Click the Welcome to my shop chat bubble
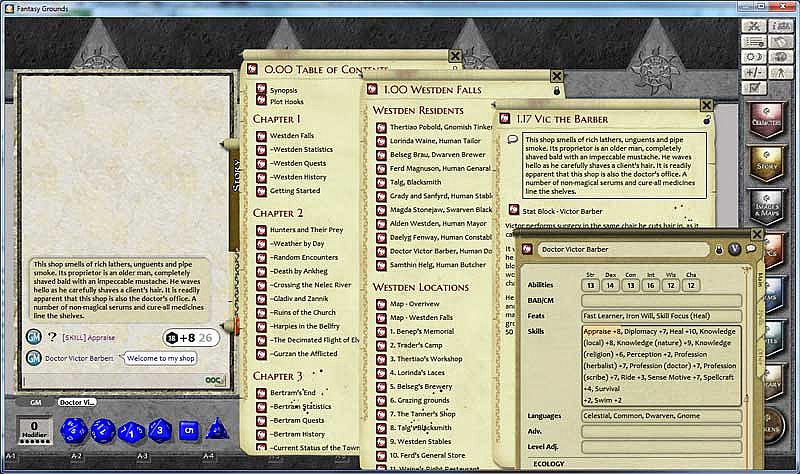This screenshot has width=800, height=474. pos(161,358)
